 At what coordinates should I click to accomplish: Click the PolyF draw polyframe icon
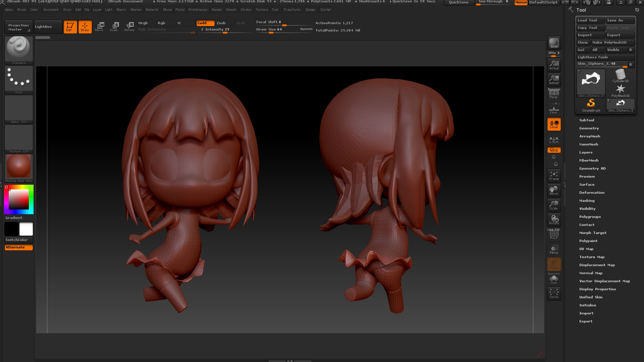pyautogui.click(x=554, y=234)
